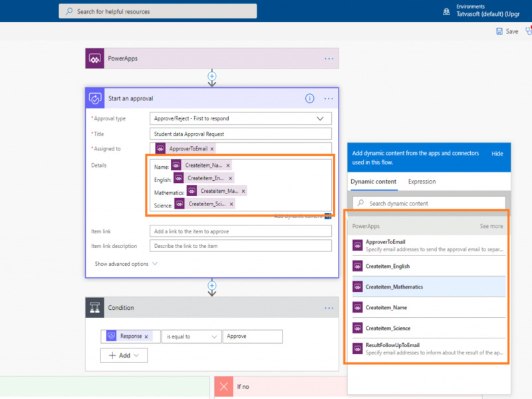Image resolution: width=532 pixels, height=399 pixels.
Task: Click the Condition card icon
Action: click(95, 308)
